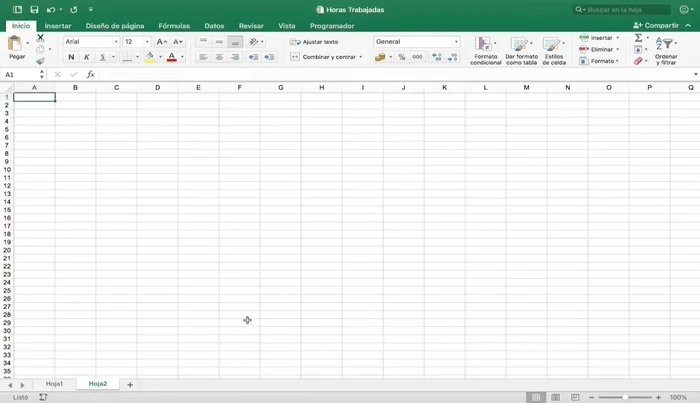The image size is (700, 403).
Task: Apply the fill color bucket
Action: 150,57
